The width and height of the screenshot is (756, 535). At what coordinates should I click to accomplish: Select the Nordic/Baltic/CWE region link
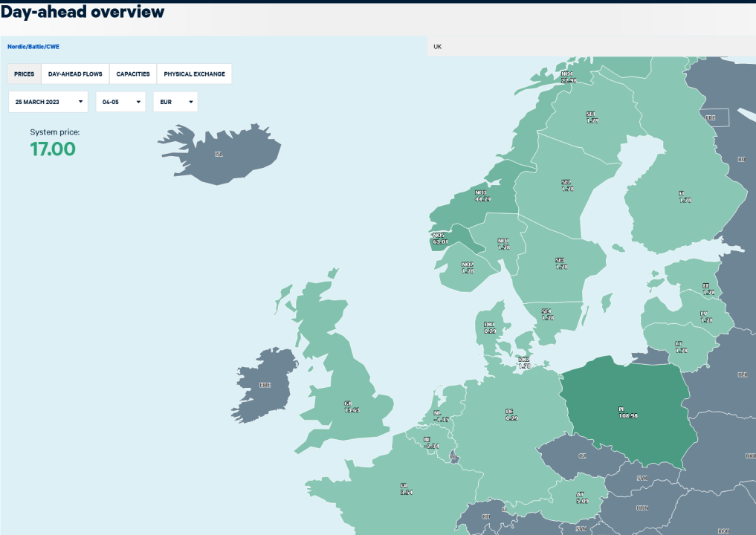[33, 47]
